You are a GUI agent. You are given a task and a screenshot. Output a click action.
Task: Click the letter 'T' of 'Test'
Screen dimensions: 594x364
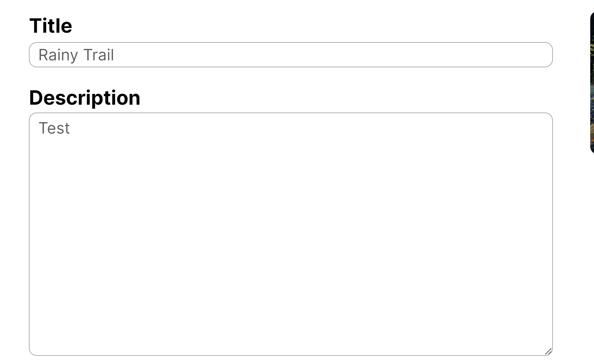click(42, 128)
